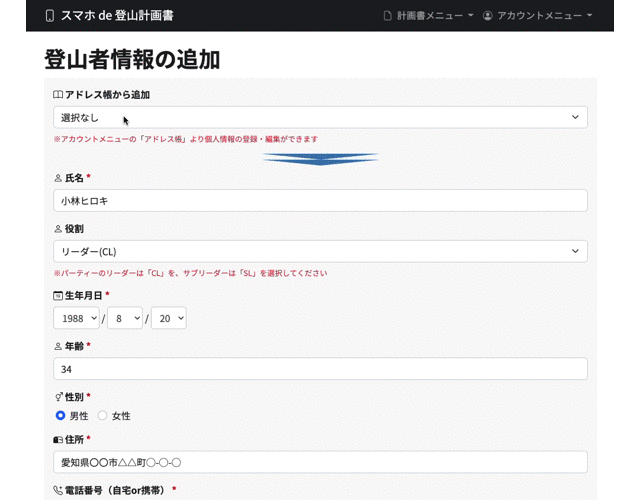Screen dimensions: 640x500
Task: Expand the アドレス帳から追加 select showing 選択なし
Action: click(320, 118)
